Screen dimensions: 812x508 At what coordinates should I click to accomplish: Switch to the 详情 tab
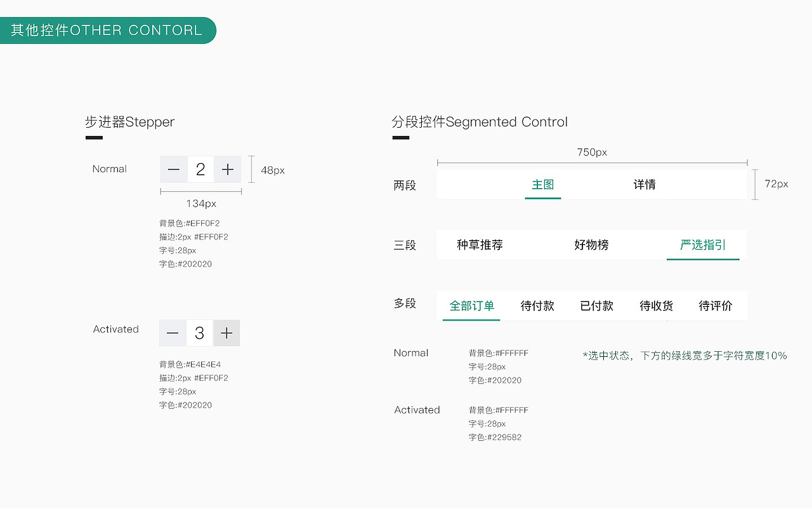click(x=645, y=185)
